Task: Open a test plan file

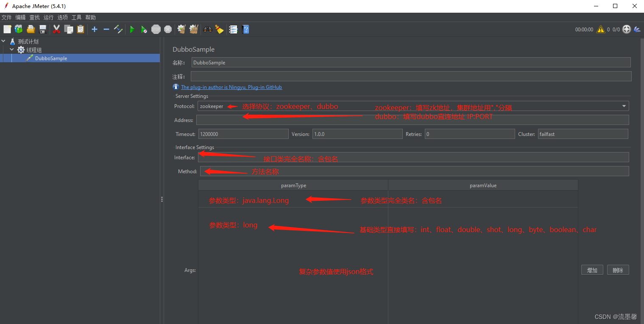Action: (31, 29)
